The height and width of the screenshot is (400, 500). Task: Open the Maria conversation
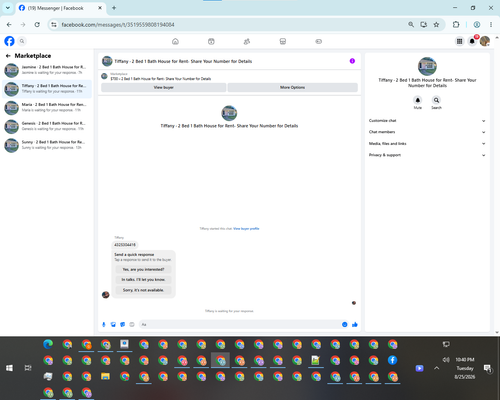coord(47,107)
